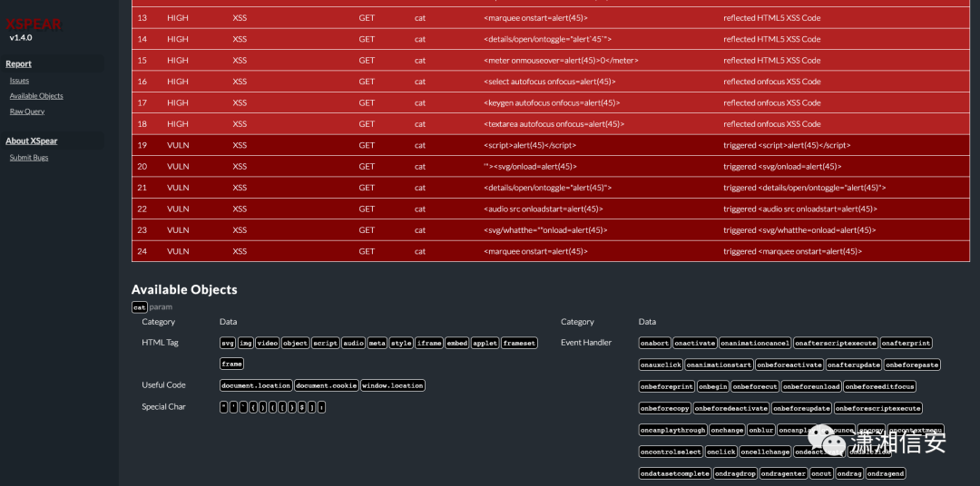Click the svg HTML tag badge

228,343
